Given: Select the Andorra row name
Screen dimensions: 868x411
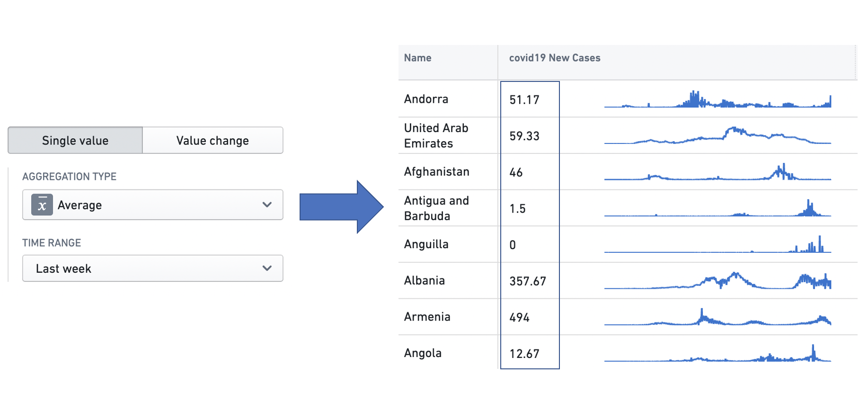Looking at the screenshot, I should click(x=426, y=99).
